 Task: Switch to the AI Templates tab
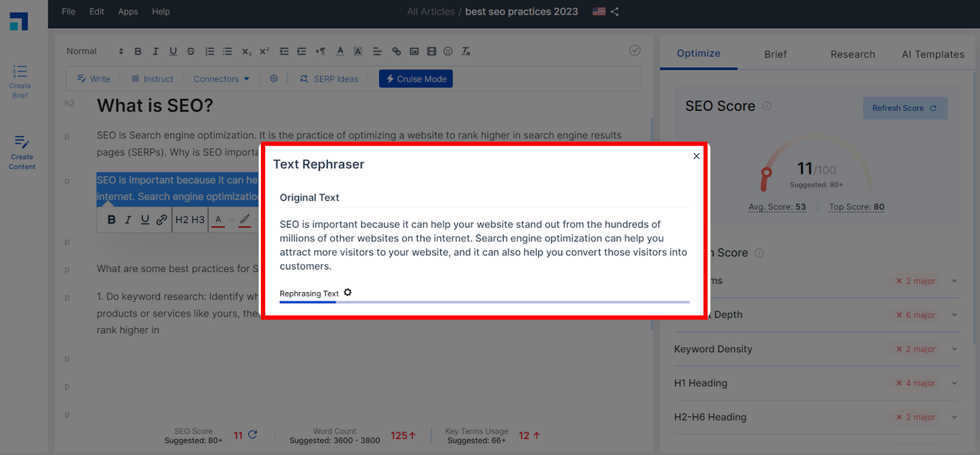[x=933, y=54]
